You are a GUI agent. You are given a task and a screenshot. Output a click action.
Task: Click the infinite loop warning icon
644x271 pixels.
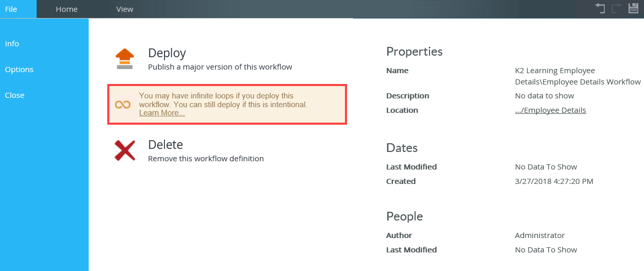pos(122,105)
